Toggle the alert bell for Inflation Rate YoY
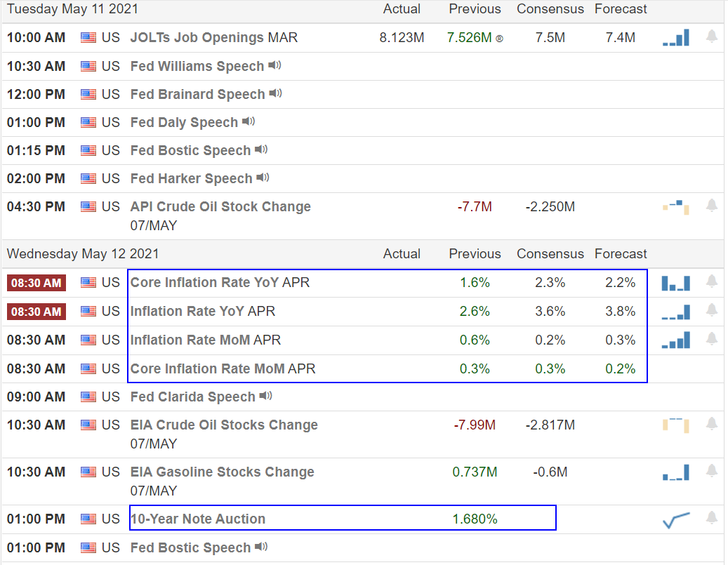 coord(712,312)
